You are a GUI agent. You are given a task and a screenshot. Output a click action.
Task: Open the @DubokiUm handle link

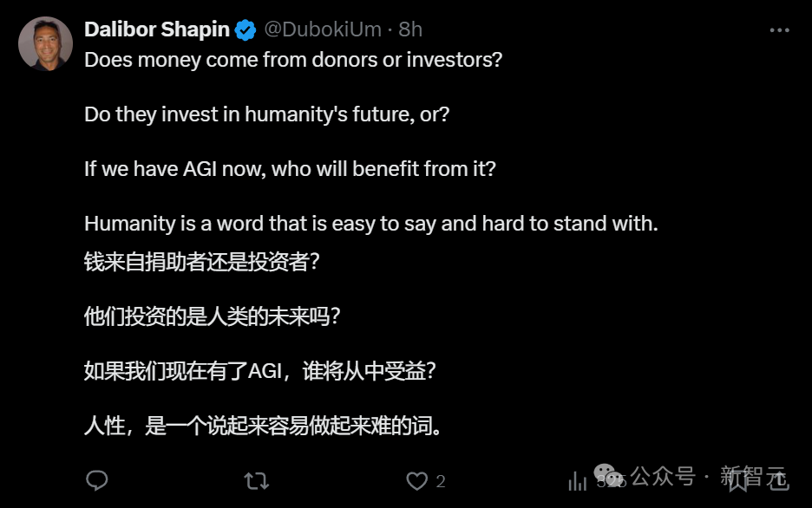click(x=322, y=29)
